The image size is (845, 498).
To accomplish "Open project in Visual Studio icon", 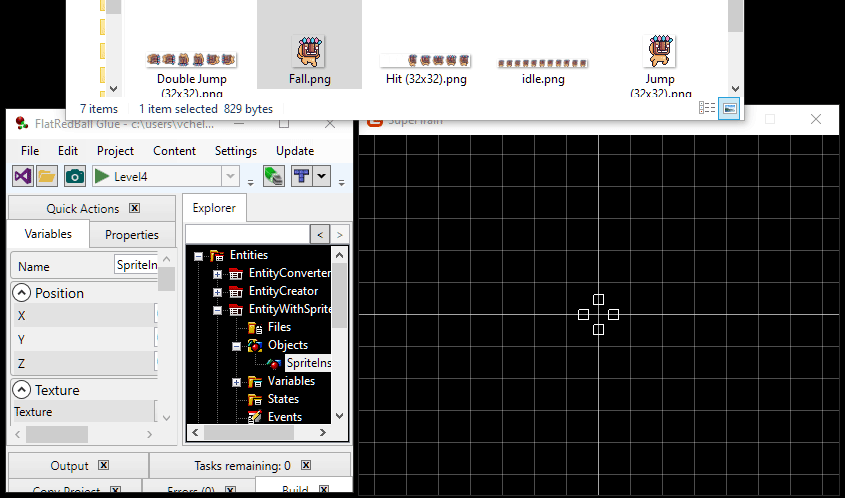I will coord(22,176).
